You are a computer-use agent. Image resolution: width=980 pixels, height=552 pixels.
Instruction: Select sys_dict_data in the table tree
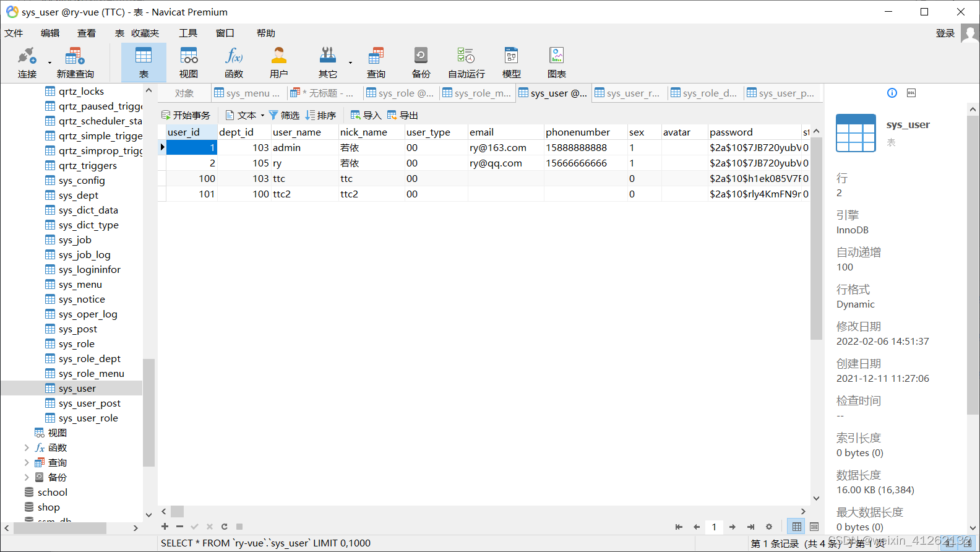[x=88, y=210]
